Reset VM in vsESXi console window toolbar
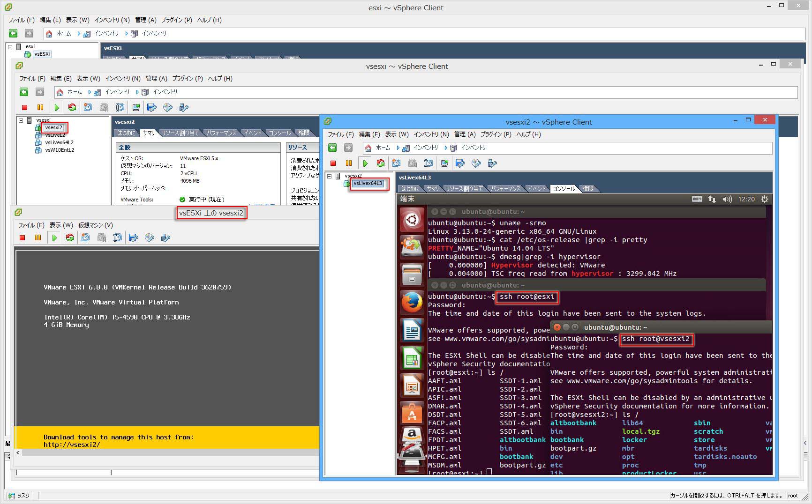 [x=70, y=237]
